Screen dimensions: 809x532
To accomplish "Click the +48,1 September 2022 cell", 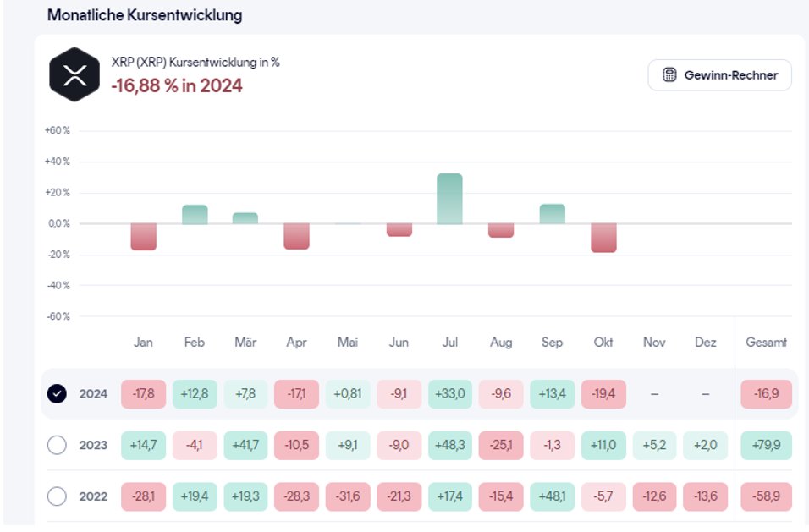I will [x=552, y=496].
